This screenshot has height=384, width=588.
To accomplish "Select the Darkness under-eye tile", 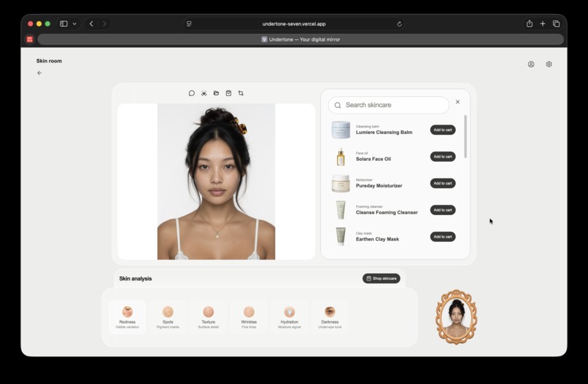I will point(330,317).
